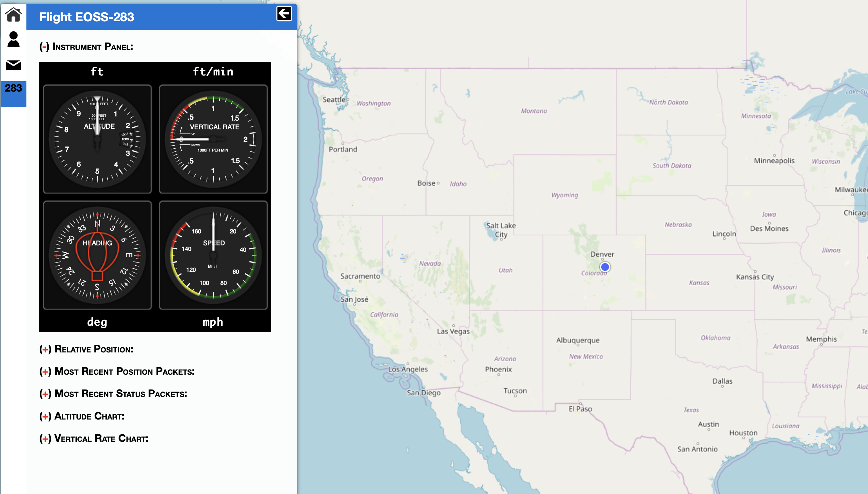Click the blue balloon position marker near Denver
The image size is (868, 494).
coord(605,267)
